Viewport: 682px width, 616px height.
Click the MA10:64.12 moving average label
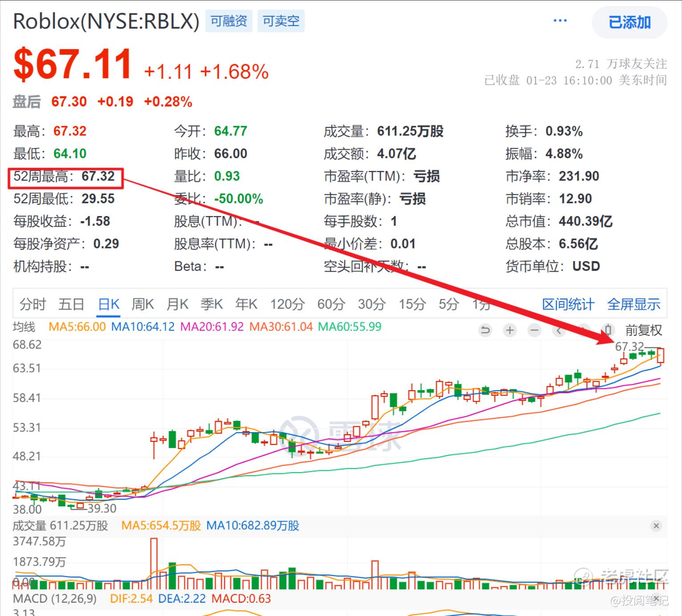coord(143,327)
